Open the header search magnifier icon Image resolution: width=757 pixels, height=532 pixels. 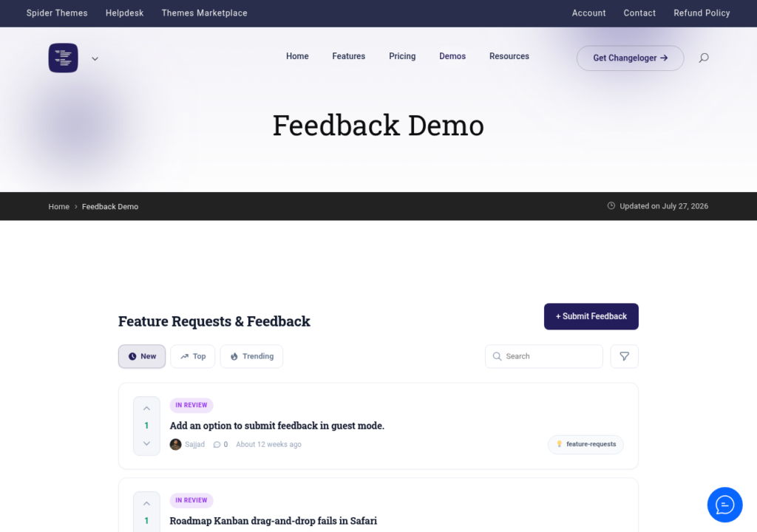click(x=704, y=58)
